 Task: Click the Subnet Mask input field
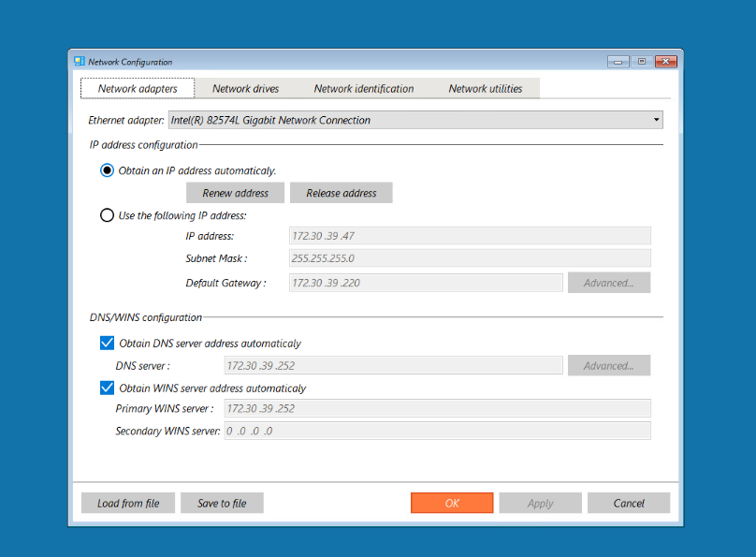coord(470,258)
